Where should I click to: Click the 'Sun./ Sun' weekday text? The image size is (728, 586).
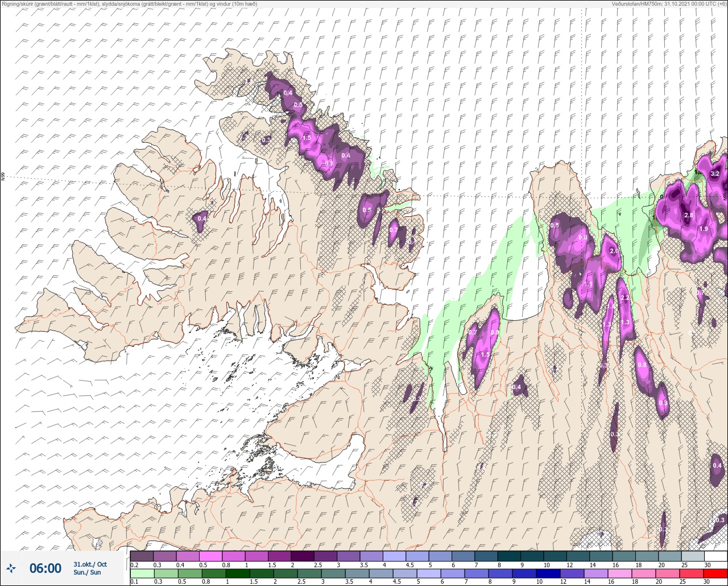pos(87,572)
